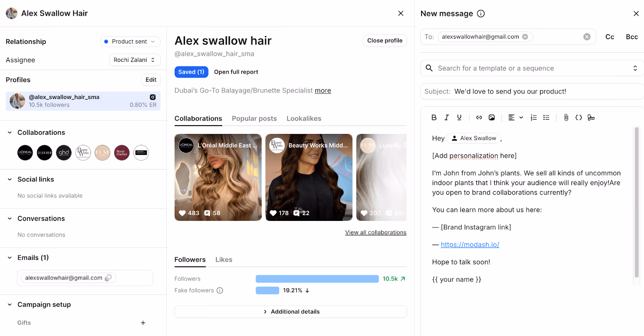Viewport: 644px width, 336px height.
Task: Collapse the Collaborations section
Action: 10,132
